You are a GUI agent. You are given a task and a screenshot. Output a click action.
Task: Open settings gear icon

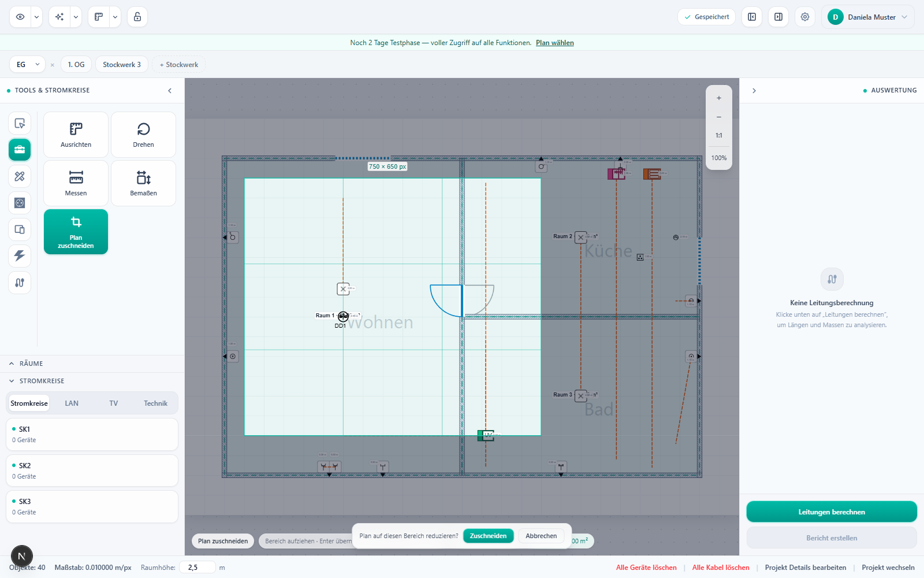point(805,17)
